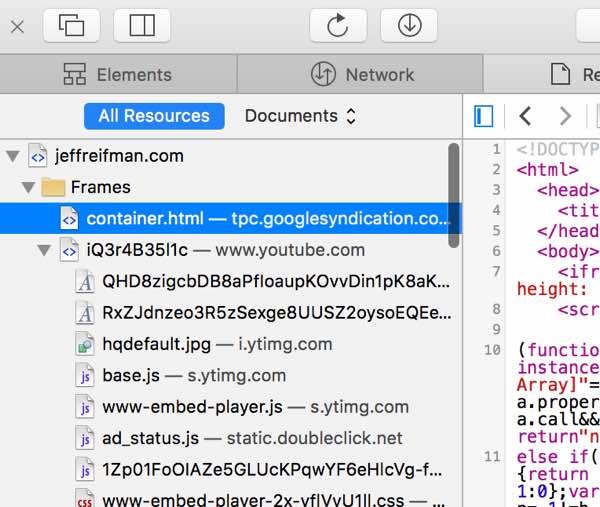Click line number 7 in source gutter

496,271
